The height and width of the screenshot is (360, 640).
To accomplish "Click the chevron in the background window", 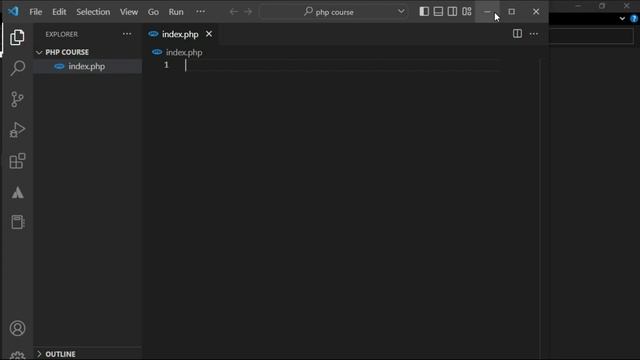I will (x=622, y=18).
